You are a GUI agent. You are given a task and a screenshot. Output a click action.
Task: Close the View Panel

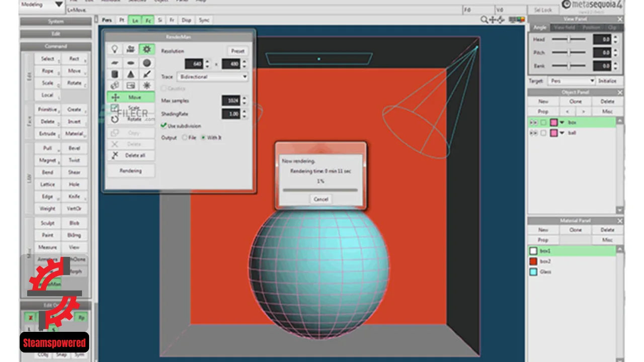click(x=620, y=19)
